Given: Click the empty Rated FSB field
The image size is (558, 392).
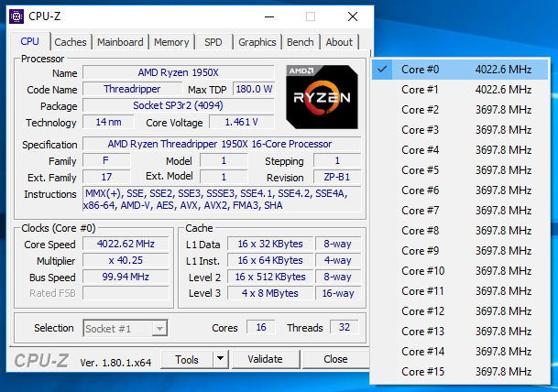Looking at the screenshot, I should click(126, 293).
